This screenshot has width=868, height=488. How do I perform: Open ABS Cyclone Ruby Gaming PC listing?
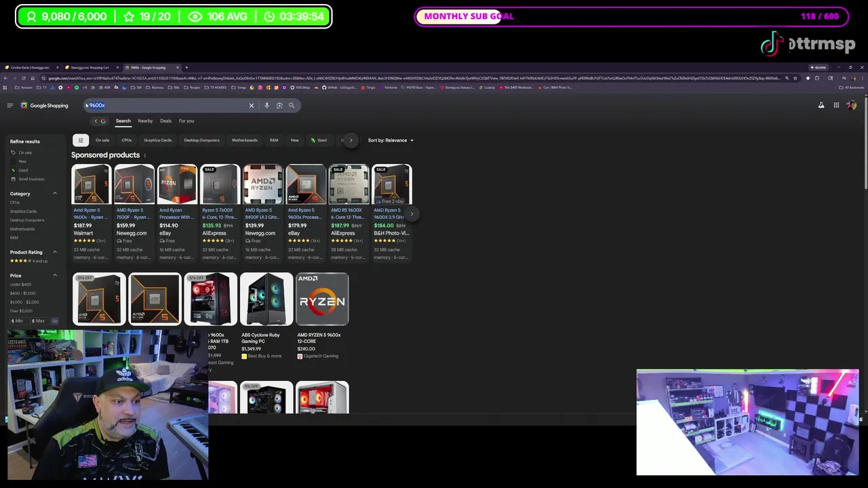[x=266, y=317]
